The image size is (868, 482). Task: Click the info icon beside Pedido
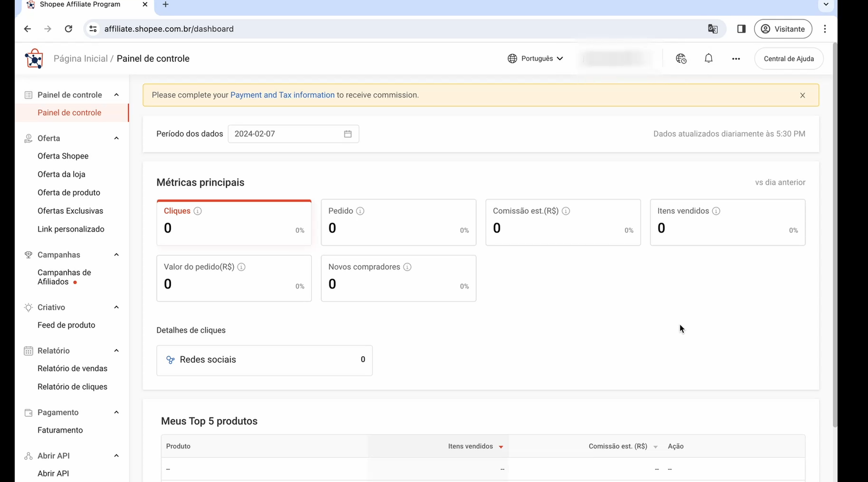(x=360, y=211)
